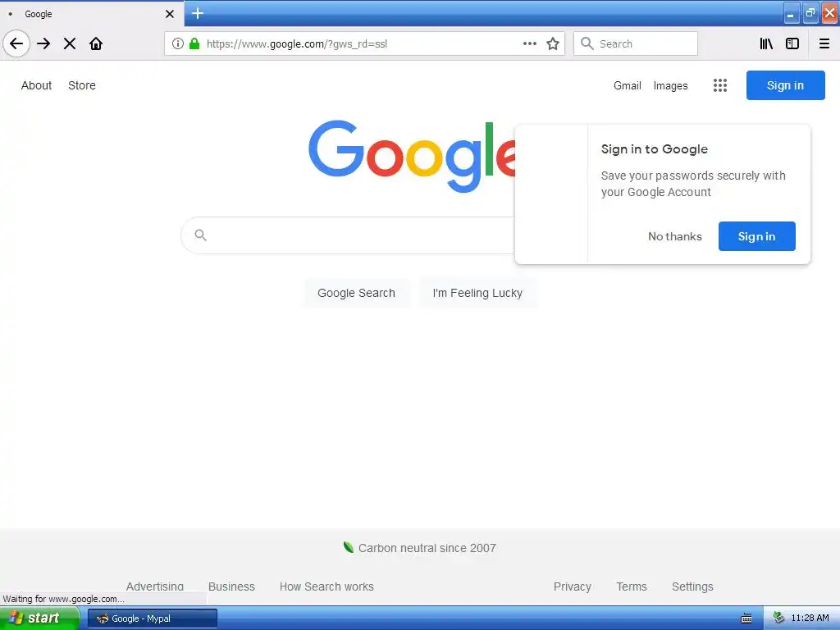840x630 pixels.
Task: Open the Terms footer link
Action: pyautogui.click(x=632, y=587)
